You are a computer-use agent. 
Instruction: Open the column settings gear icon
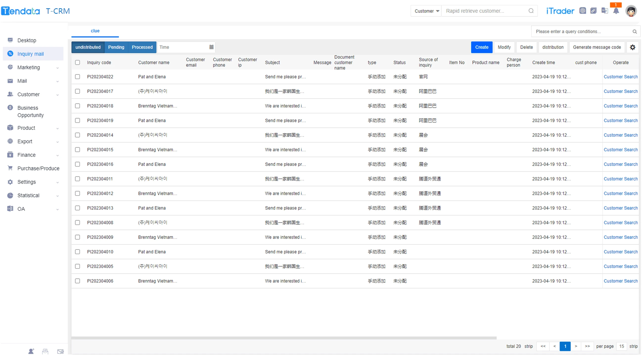coord(633,47)
